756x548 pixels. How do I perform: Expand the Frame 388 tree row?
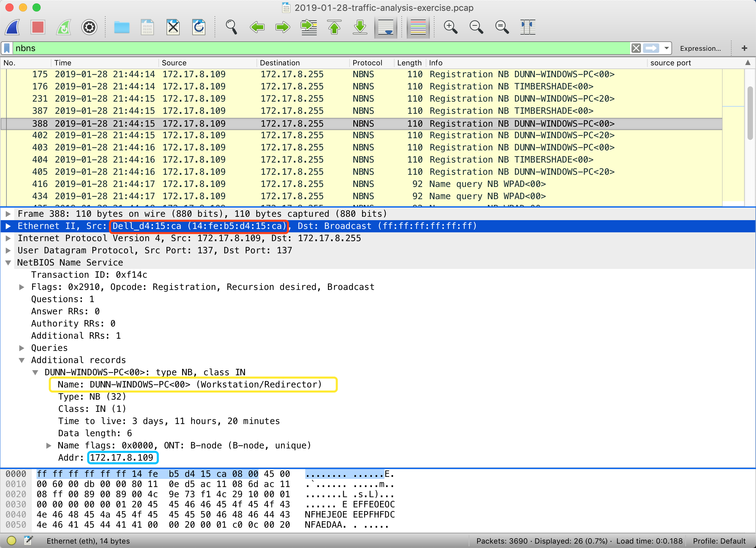point(8,214)
